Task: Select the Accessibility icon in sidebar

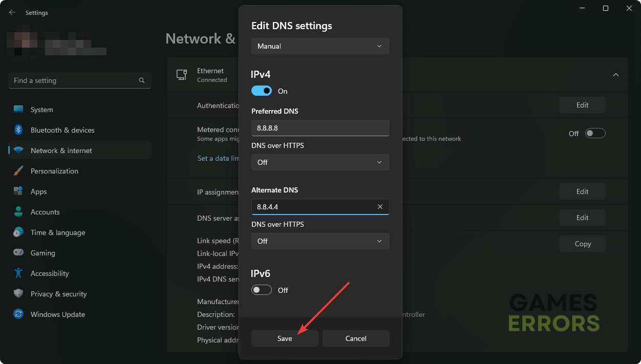Action: (18, 273)
